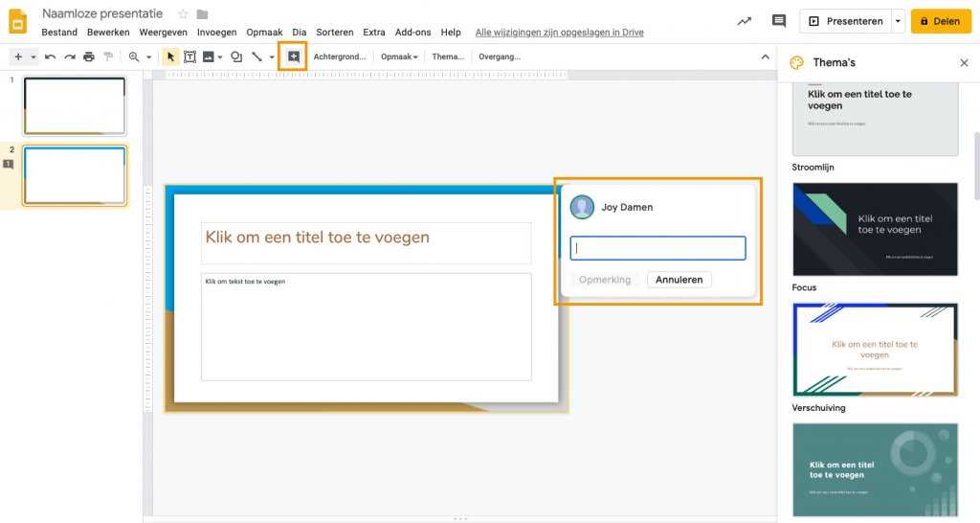The width and height of the screenshot is (980, 523).
Task: Click the Presenteren button
Action: (846, 21)
